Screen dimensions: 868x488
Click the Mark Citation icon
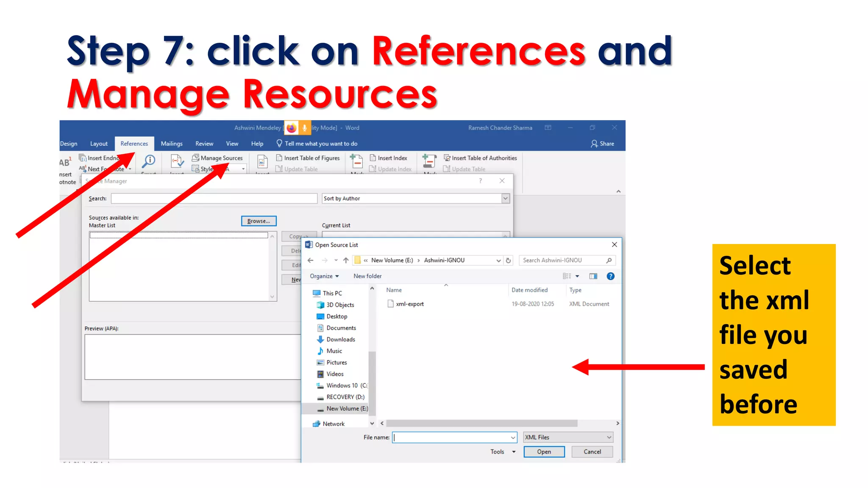click(x=429, y=162)
